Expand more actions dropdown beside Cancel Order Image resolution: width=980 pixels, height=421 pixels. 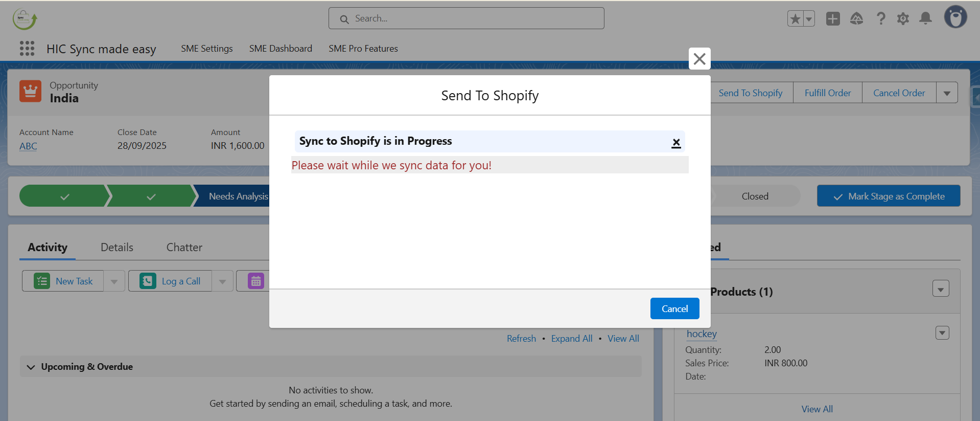click(x=947, y=93)
